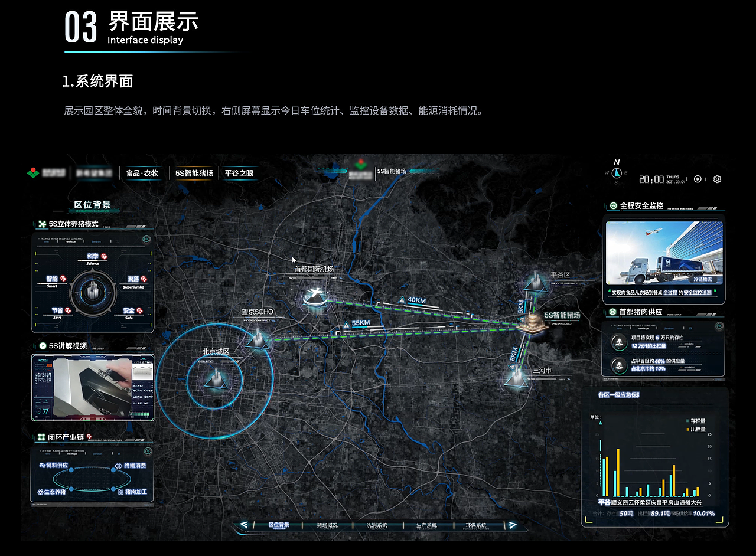Open 洗消系统 bottom navigation tab
The image size is (756, 556).
tap(377, 525)
